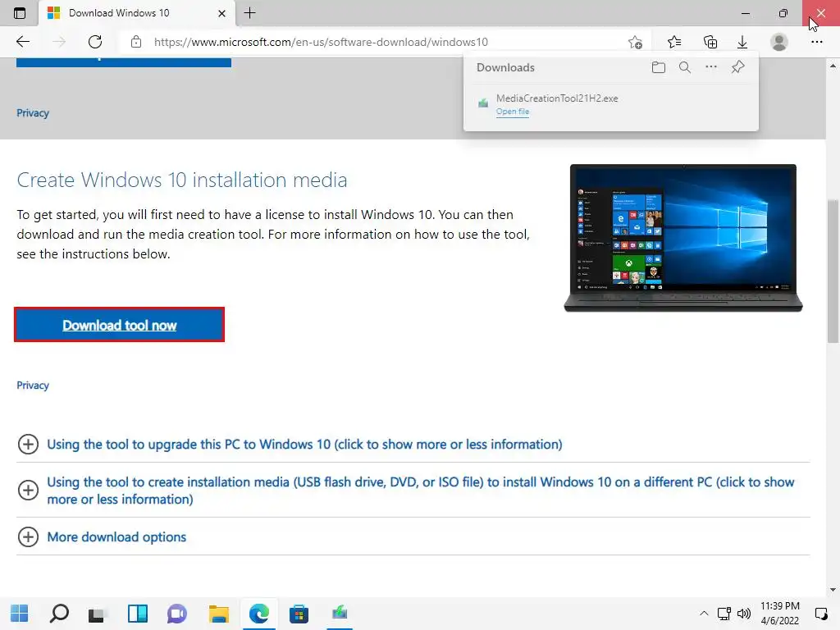
Task: Select the Download Windows 10 tab
Action: 137,13
